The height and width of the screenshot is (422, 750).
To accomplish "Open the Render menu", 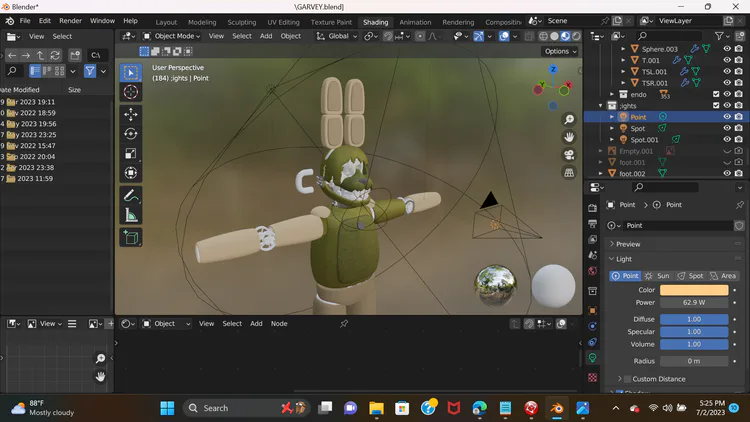I will [70, 21].
